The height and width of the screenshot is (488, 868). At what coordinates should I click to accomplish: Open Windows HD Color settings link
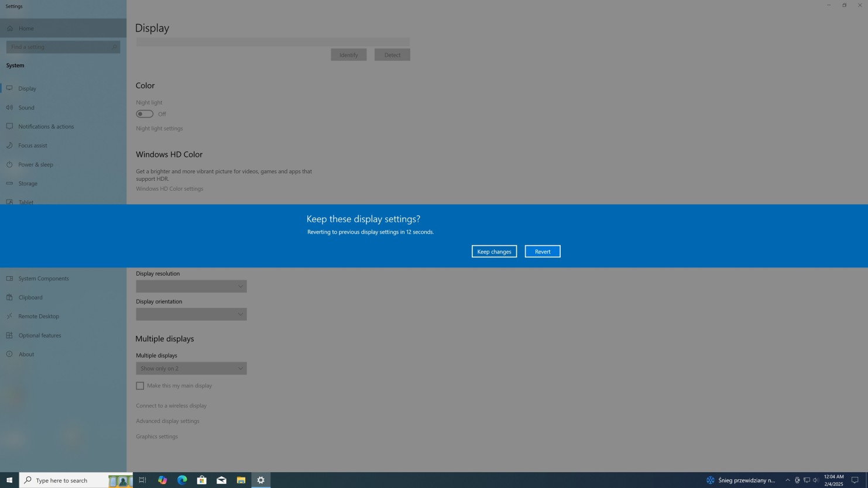[x=170, y=189]
